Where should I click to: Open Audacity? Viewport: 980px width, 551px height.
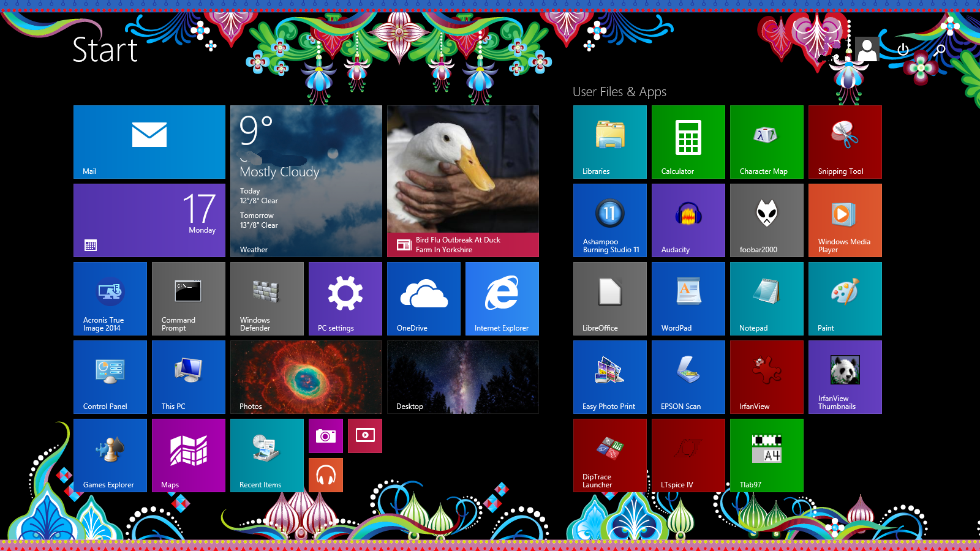pos(688,220)
